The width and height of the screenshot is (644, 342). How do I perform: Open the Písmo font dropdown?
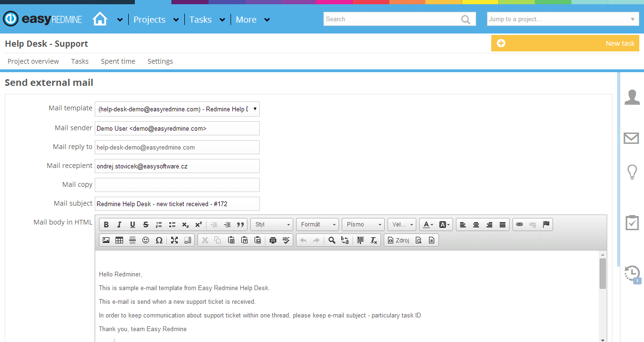coord(363,225)
